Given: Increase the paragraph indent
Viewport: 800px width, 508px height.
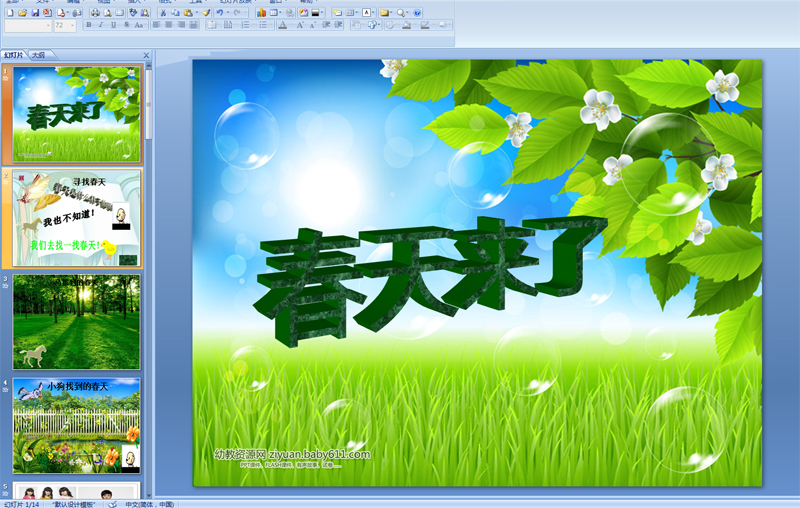Looking at the screenshot, I should 338,25.
